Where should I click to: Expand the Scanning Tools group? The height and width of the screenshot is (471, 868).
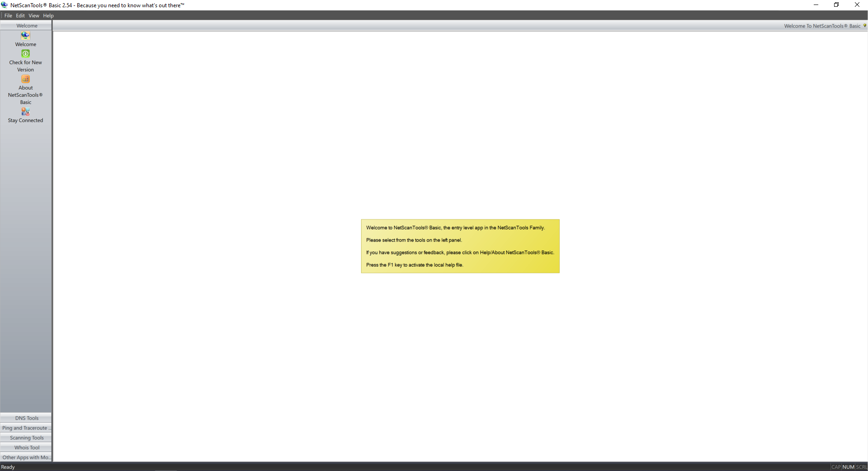click(26, 438)
